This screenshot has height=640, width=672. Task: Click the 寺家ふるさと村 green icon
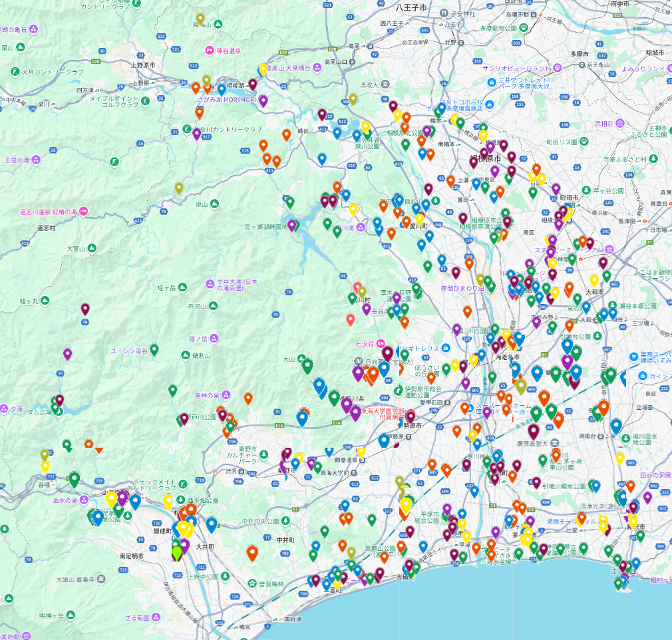[653, 158]
